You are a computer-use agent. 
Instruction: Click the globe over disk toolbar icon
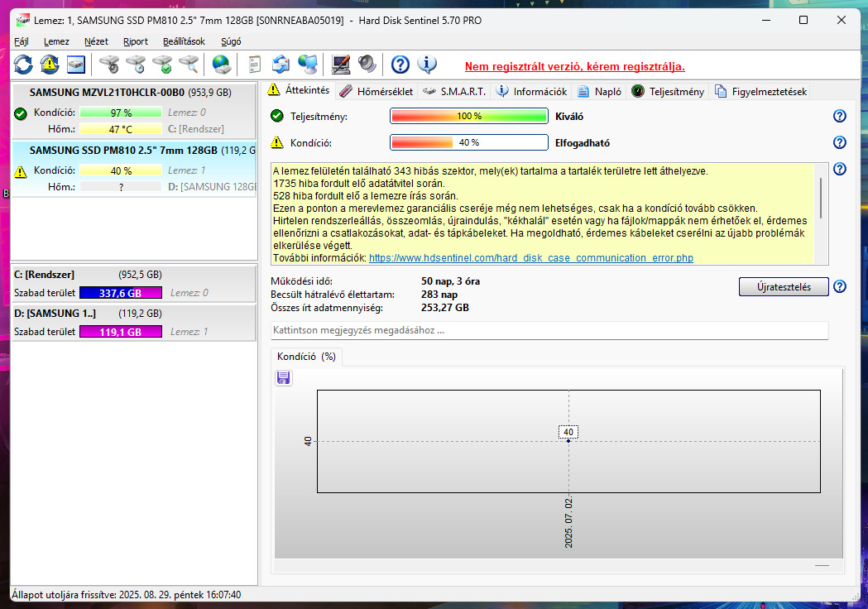[x=222, y=65]
